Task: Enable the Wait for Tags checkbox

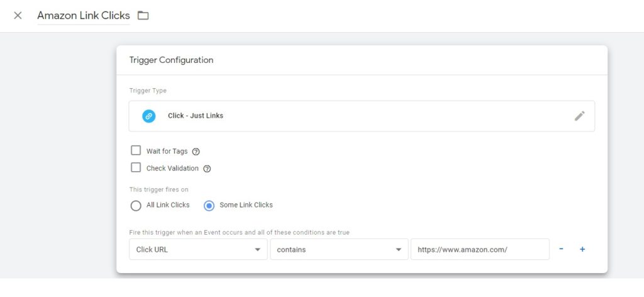Action: [x=136, y=151]
